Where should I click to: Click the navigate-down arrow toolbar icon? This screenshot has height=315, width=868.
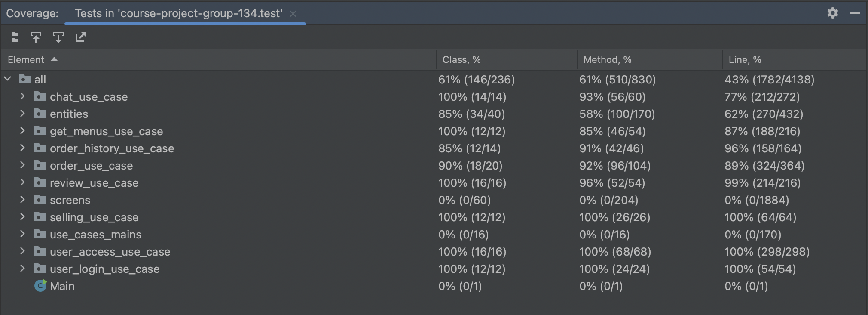58,37
